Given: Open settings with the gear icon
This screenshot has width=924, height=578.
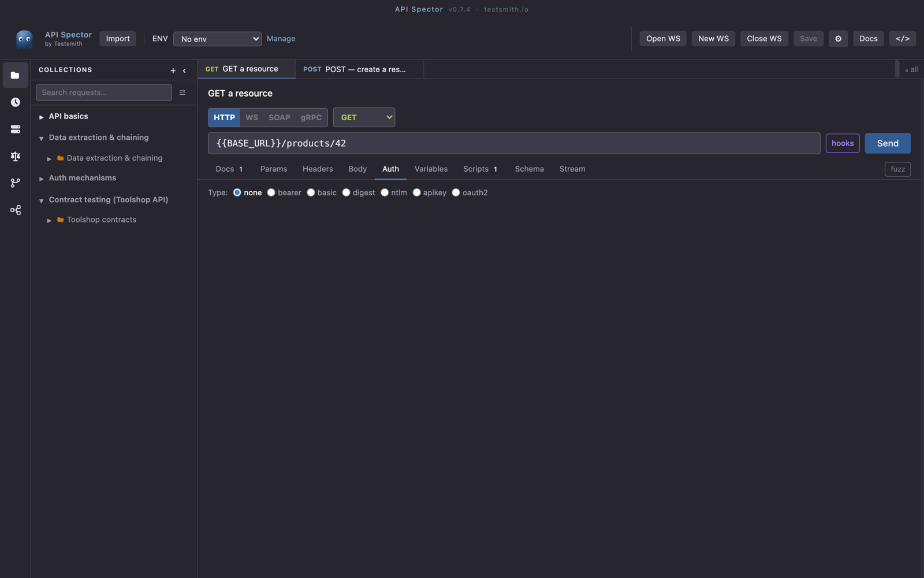Looking at the screenshot, I should click(x=838, y=39).
